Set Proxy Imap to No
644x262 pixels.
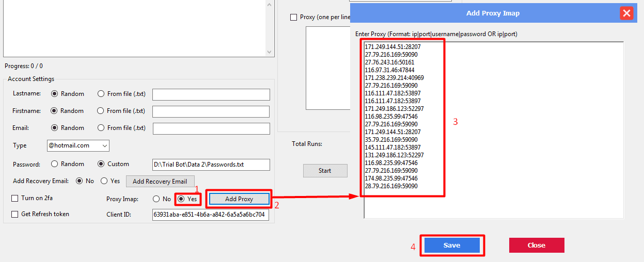click(x=162, y=199)
